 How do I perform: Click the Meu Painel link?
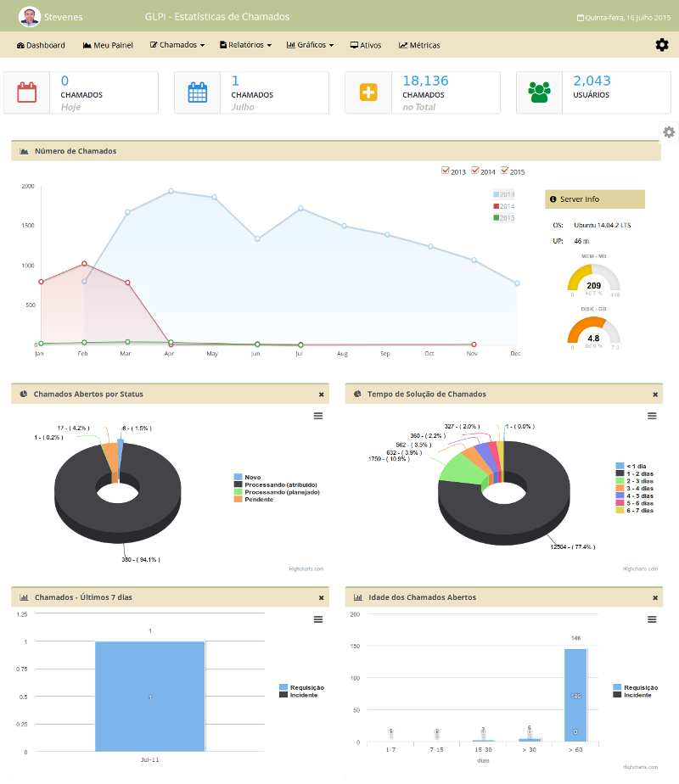[108, 45]
